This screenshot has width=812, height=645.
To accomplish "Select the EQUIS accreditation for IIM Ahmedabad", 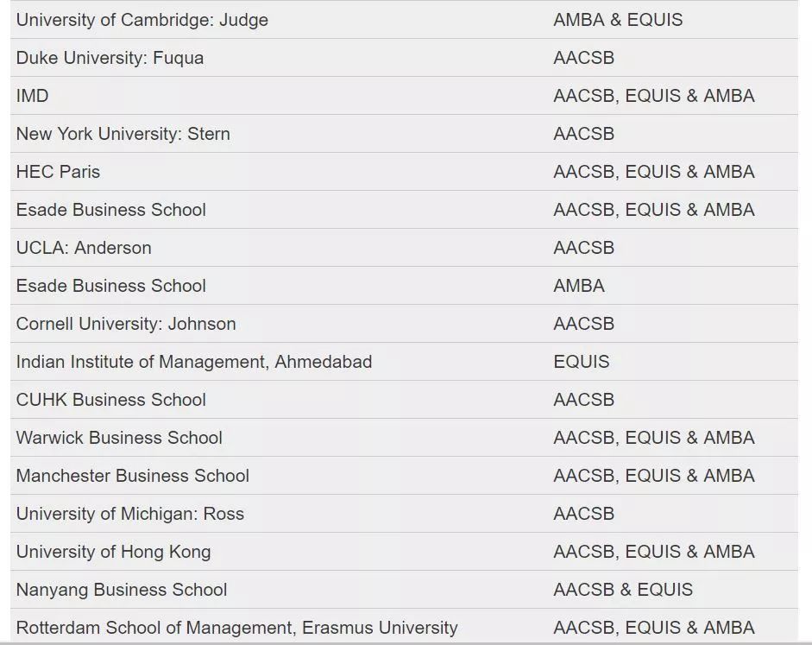I will [x=581, y=362].
